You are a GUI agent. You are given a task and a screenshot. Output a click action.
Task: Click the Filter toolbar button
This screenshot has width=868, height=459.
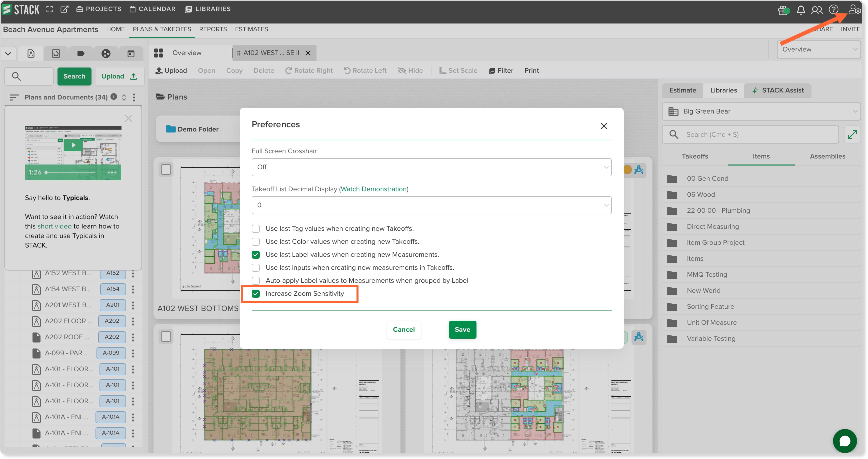tap(501, 70)
